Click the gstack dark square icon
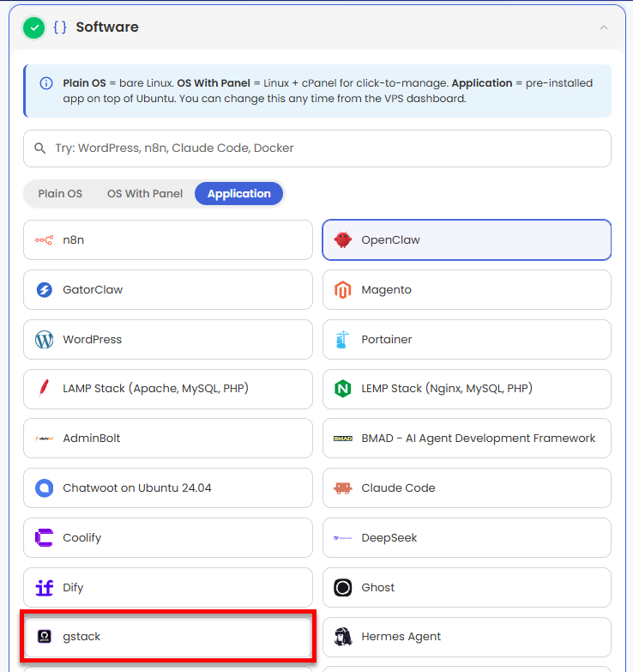 pos(44,637)
